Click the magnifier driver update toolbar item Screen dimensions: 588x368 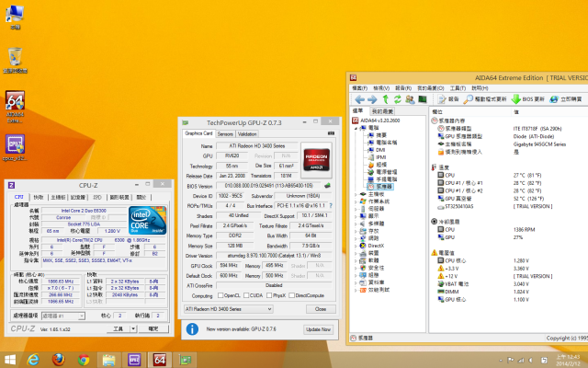click(x=485, y=99)
